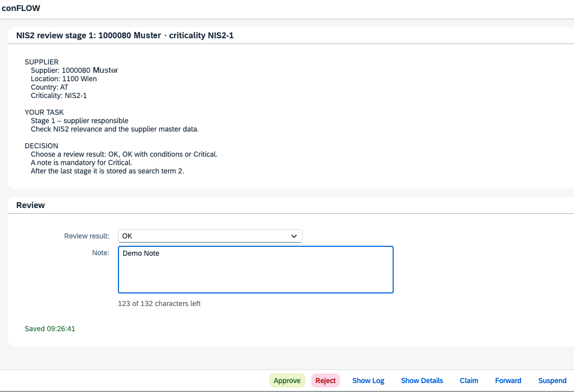Image resolution: width=574 pixels, height=392 pixels.
Task: Click the 'Country: AT' line
Action: [49, 87]
